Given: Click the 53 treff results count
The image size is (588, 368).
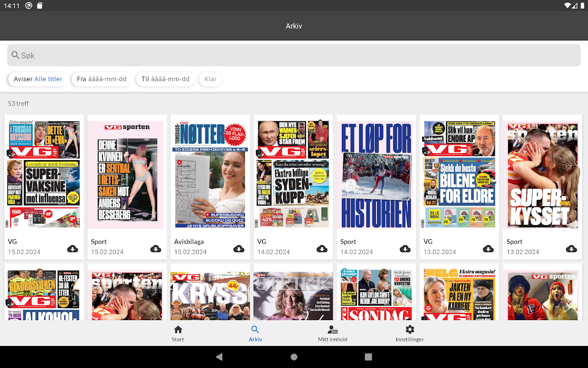Looking at the screenshot, I should (18, 103).
